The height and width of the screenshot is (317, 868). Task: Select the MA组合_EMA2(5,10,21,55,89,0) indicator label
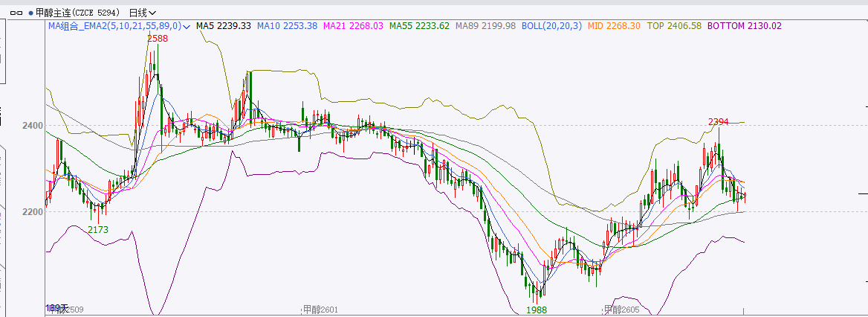click(x=114, y=26)
